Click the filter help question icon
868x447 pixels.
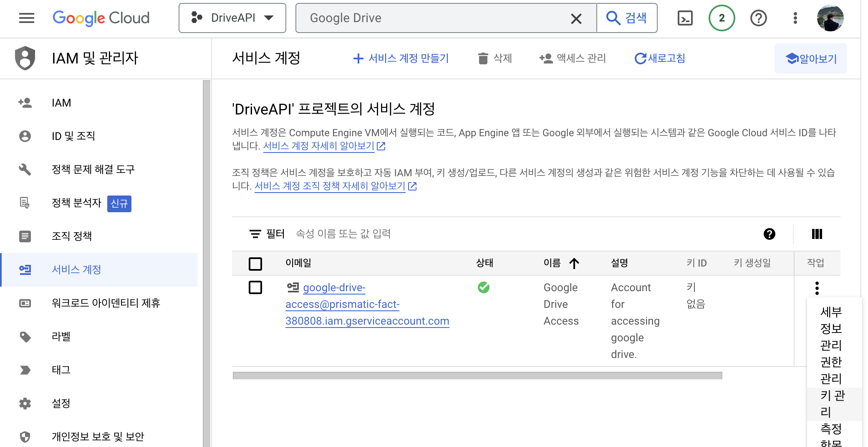(x=769, y=234)
